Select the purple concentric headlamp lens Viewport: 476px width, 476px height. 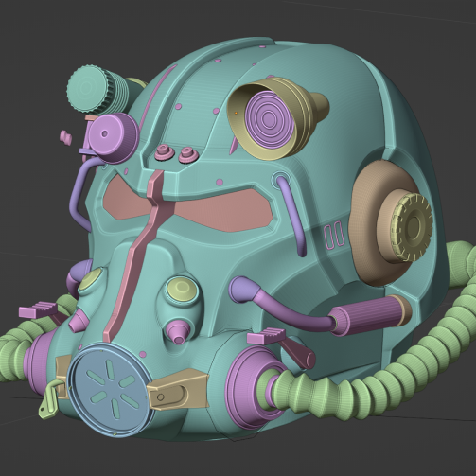tap(269, 118)
